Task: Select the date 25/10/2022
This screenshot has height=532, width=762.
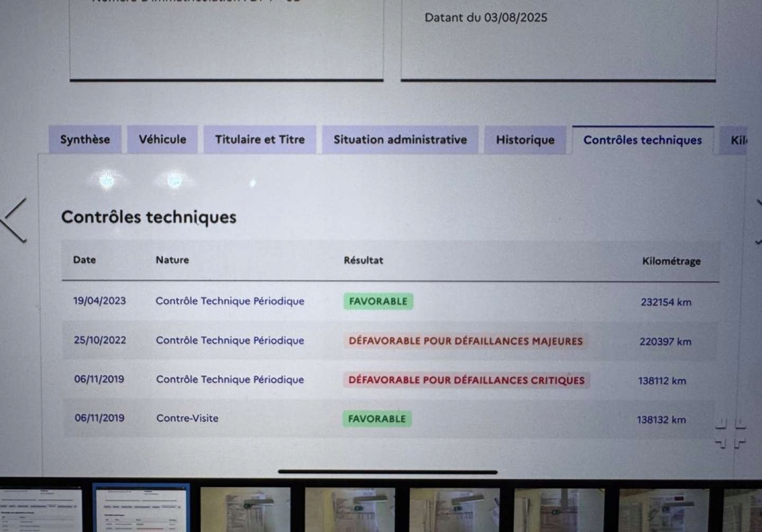Action: point(100,340)
